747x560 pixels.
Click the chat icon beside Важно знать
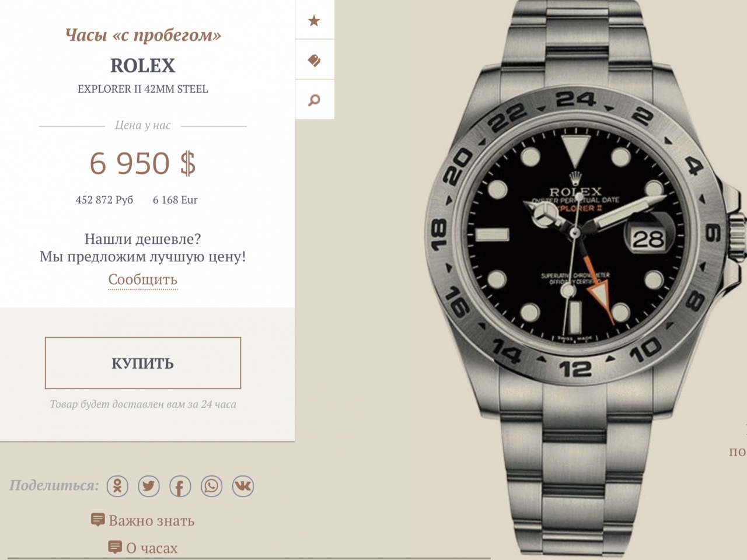click(98, 520)
